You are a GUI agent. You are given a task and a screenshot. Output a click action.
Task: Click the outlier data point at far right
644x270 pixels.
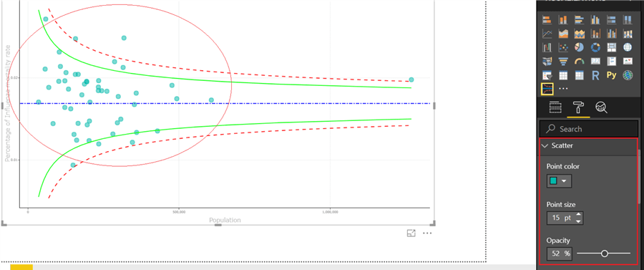[411, 79]
